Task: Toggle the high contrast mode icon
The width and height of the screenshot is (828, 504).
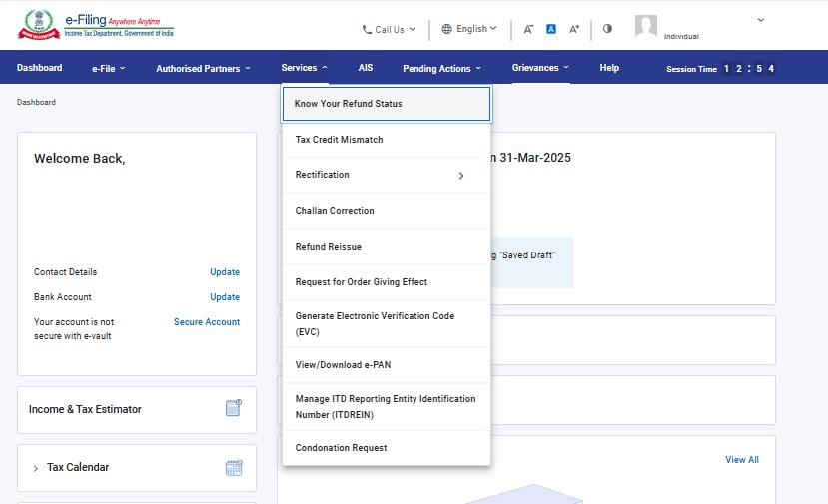Action: [607, 29]
